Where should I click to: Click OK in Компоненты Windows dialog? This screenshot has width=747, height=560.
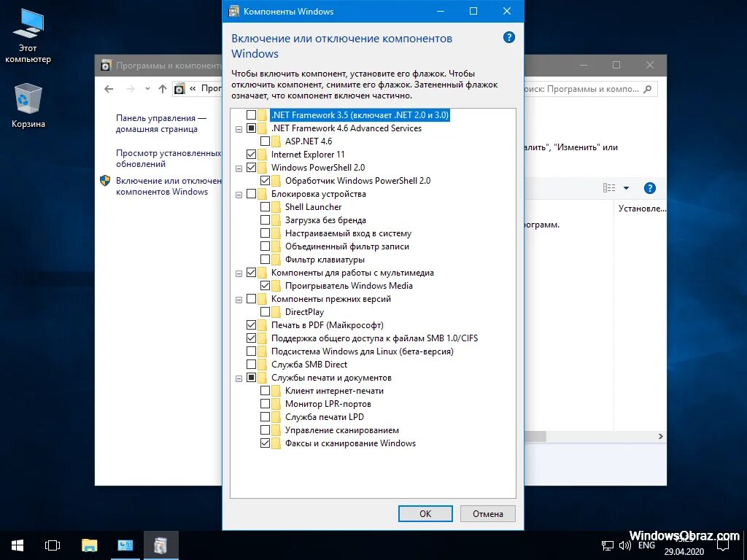tap(425, 514)
